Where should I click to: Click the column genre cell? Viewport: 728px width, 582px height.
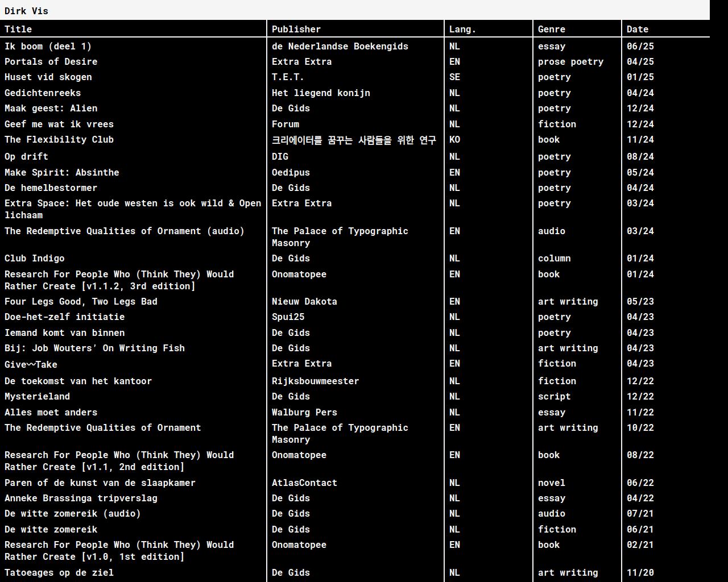(554, 258)
